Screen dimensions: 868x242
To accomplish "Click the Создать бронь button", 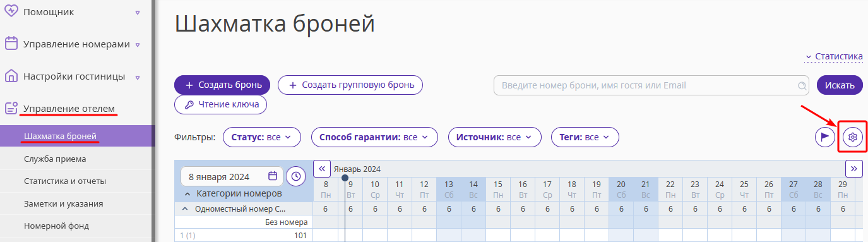I will pos(222,85).
